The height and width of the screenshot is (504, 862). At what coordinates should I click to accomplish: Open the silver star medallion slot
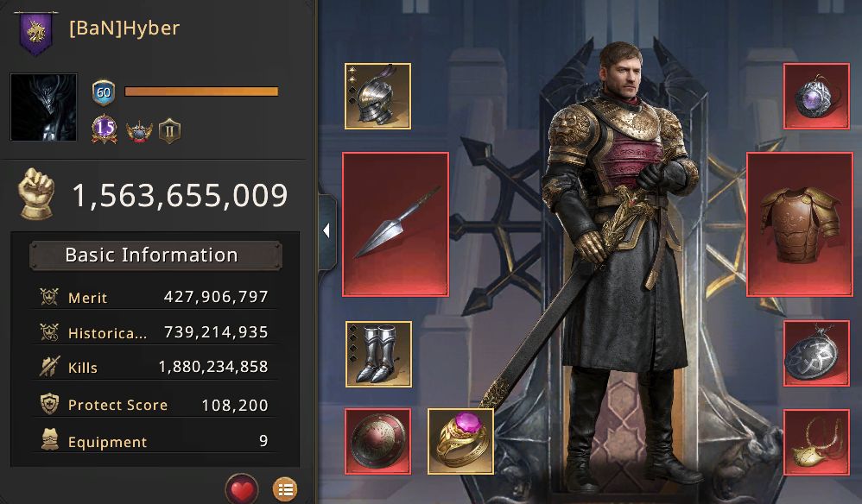pos(816,353)
